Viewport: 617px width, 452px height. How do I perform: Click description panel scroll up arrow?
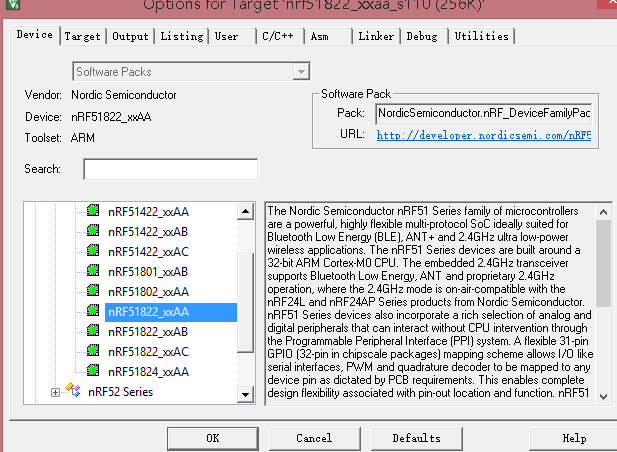point(603,212)
